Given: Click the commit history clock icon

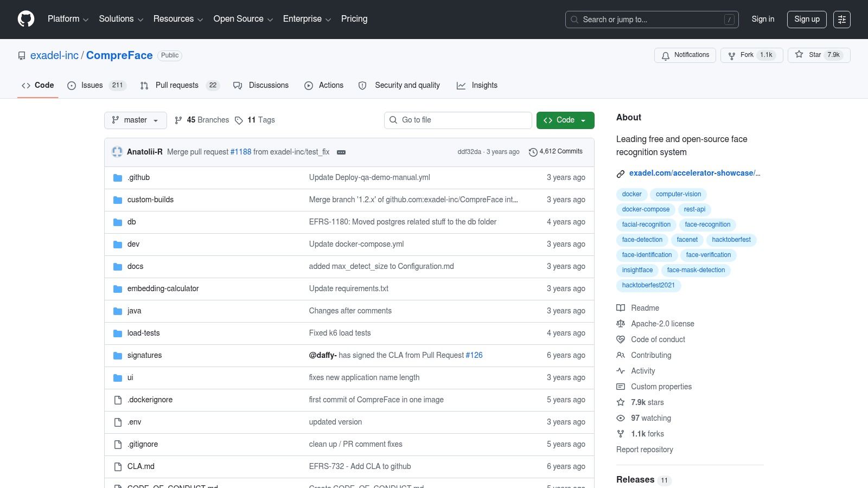Looking at the screenshot, I should 533,152.
